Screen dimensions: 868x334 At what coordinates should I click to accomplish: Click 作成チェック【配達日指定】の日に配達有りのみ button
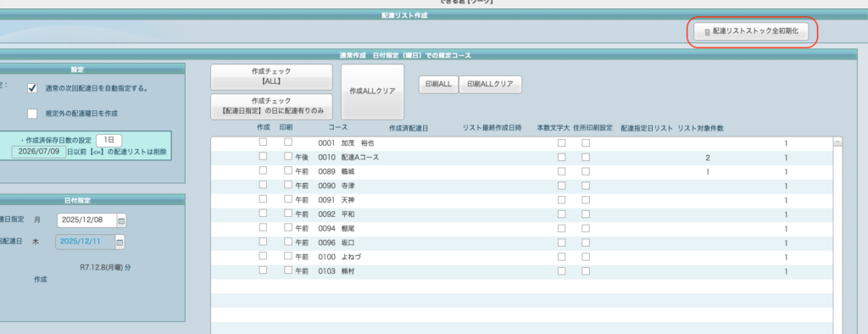[x=271, y=106]
